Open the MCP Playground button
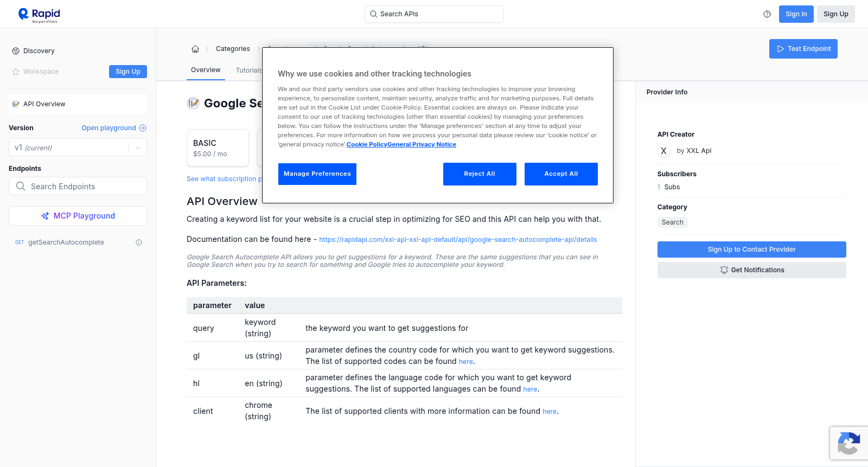 point(78,216)
